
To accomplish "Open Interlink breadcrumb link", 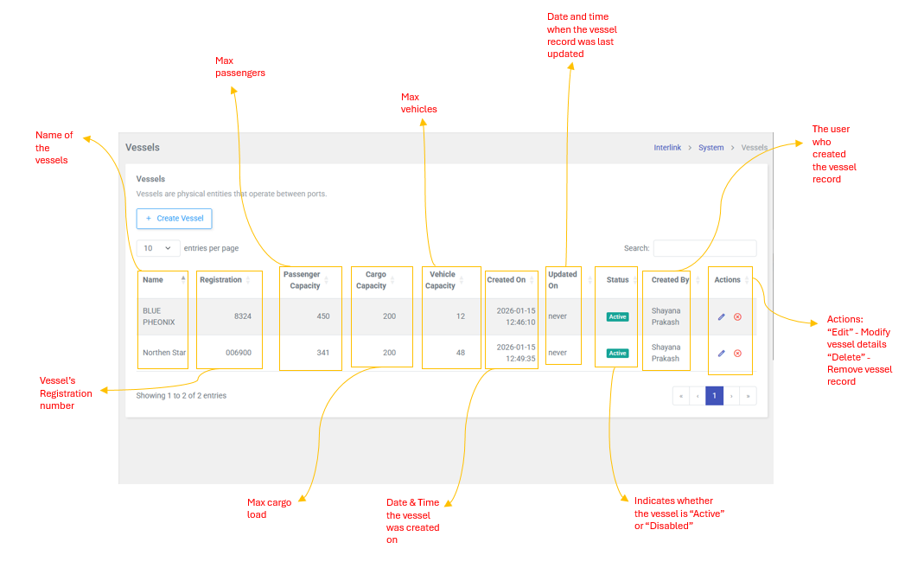I will tap(667, 148).
